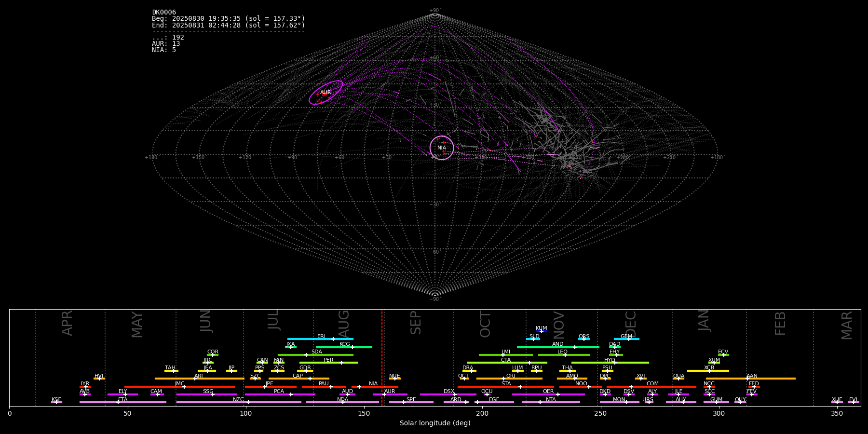This screenshot has width=868, height=434.
Task: Click the green KCG shower bar
Action: coord(344,347)
